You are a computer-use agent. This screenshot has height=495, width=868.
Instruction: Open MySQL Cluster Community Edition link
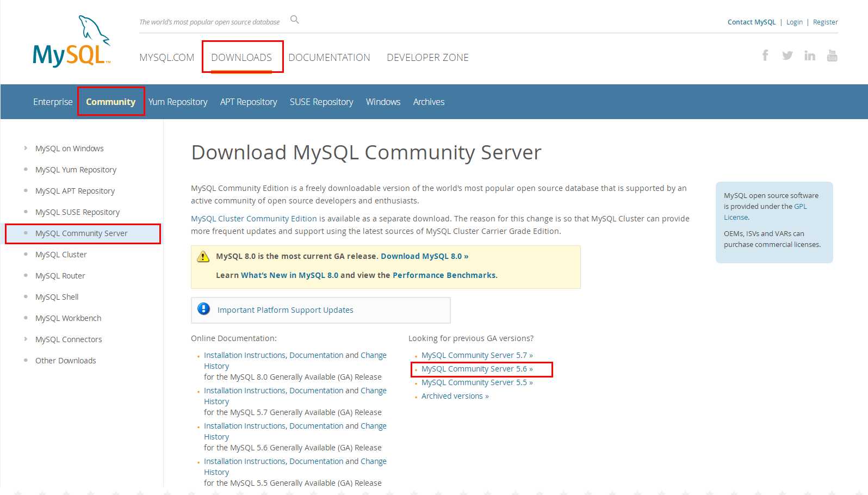(253, 219)
